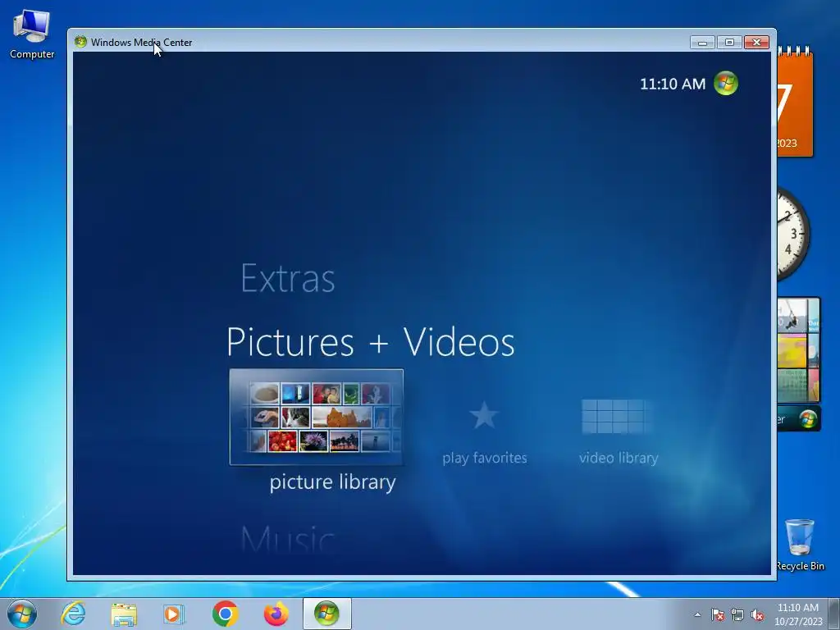Click the analog clock desktop gadget
Viewport: 840px width, 630px height.
tap(794, 234)
